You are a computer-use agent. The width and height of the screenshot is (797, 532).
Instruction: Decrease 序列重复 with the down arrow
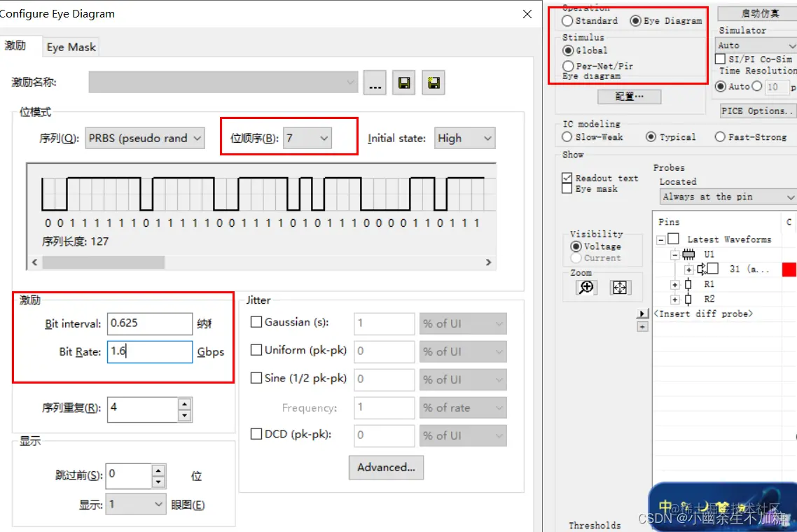click(x=184, y=416)
